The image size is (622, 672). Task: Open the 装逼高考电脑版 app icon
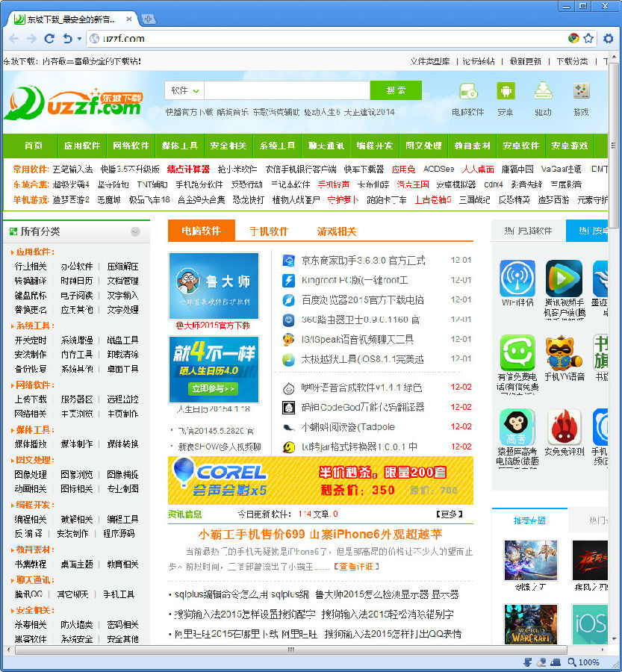pos(517,427)
